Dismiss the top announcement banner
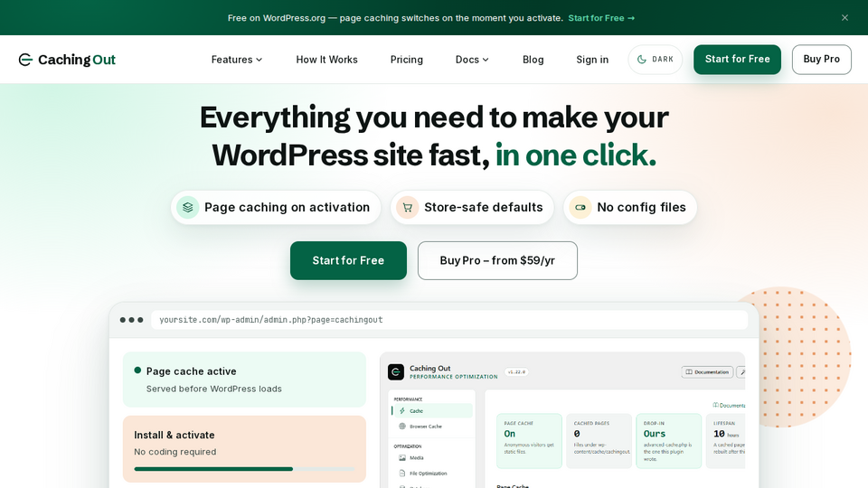Image resolution: width=868 pixels, height=488 pixels. (x=844, y=18)
